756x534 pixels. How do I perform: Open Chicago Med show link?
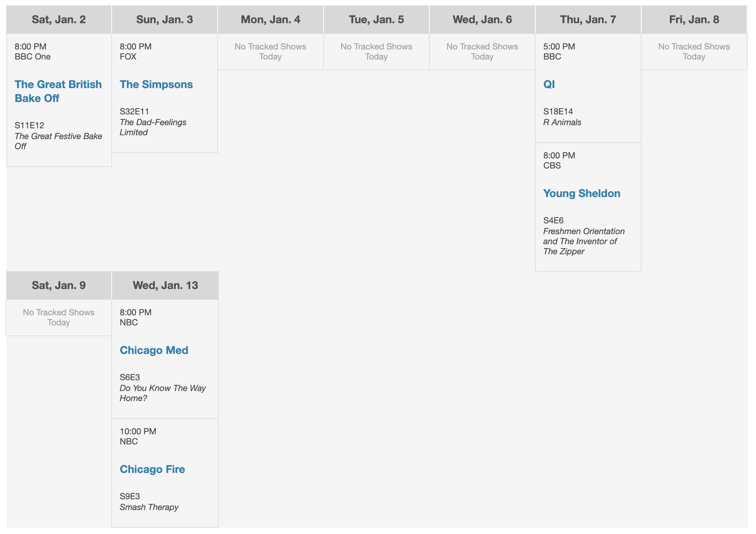tap(154, 350)
